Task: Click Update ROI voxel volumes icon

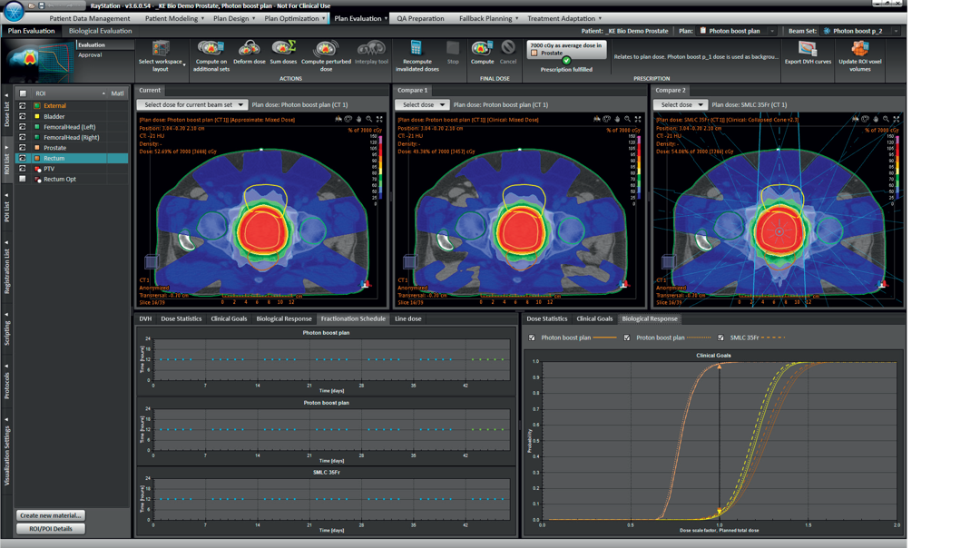Action: point(859,48)
